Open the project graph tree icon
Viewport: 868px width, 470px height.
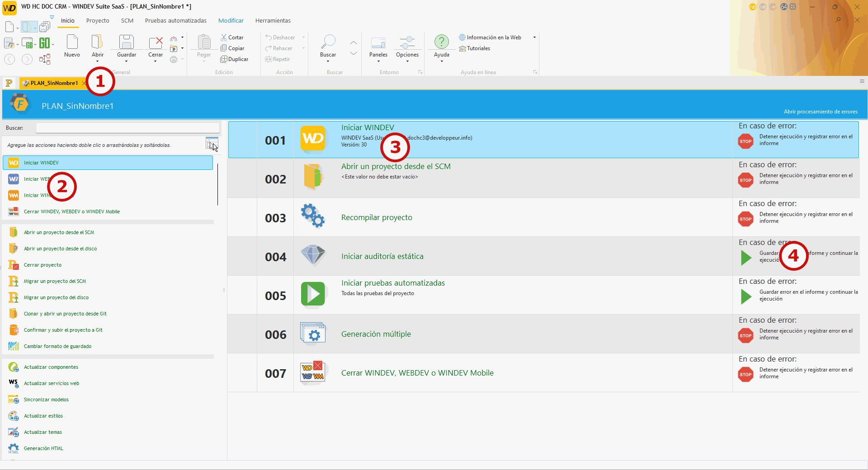(x=45, y=59)
